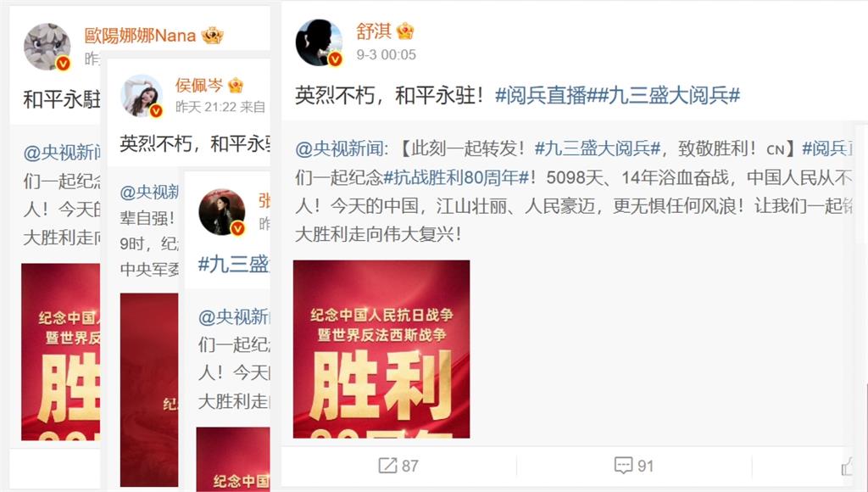Open 侯佩岑's profile avatar
Screen dimensions: 868x492
pyautogui.click(x=142, y=96)
